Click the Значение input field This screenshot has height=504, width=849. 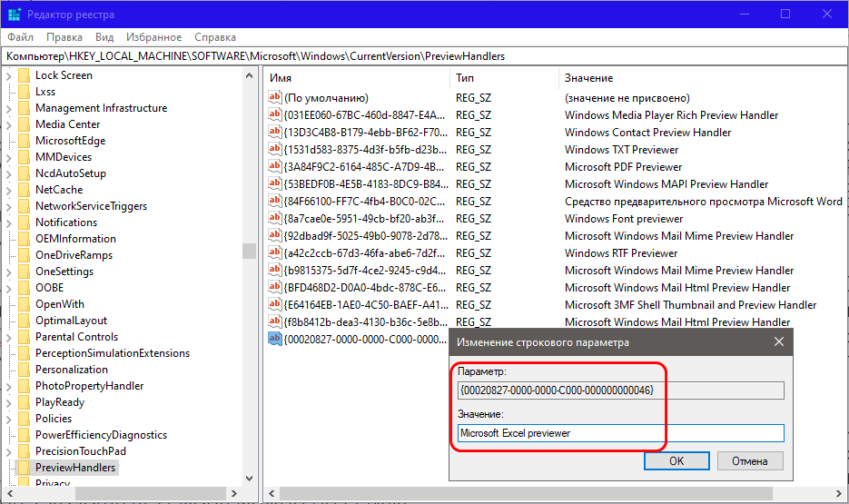click(x=620, y=433)
